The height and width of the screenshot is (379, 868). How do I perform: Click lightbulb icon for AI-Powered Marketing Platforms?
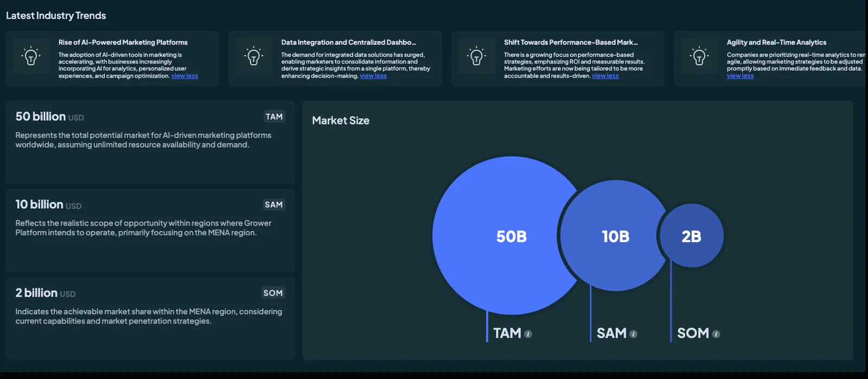[31, 56]
